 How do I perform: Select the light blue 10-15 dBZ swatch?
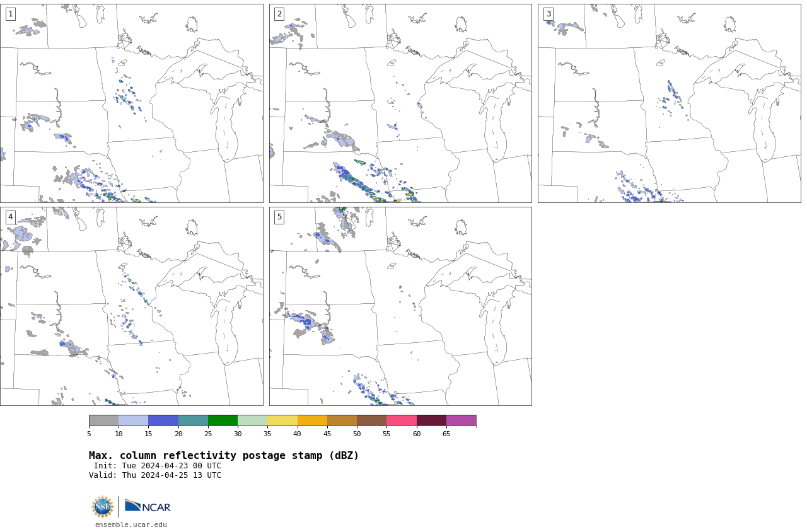(x=133, y=420)
